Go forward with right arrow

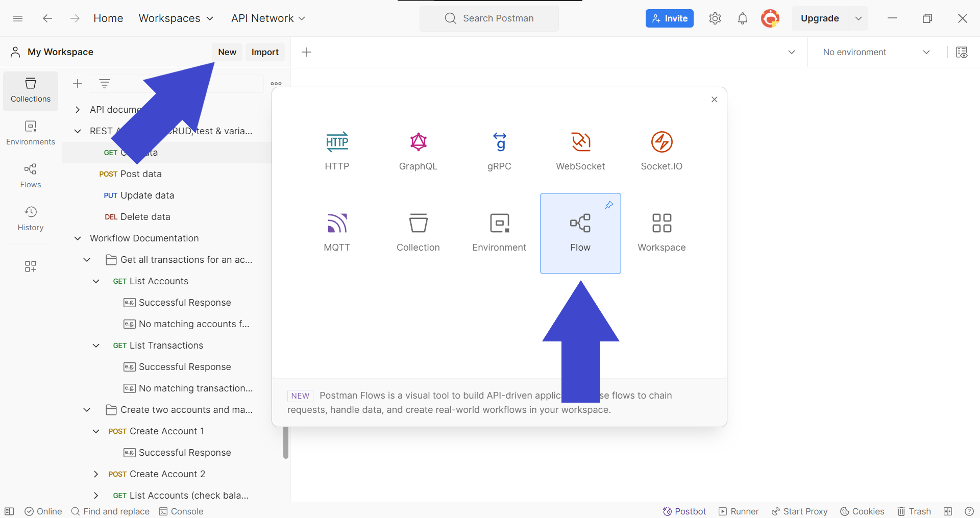point(75,18)
